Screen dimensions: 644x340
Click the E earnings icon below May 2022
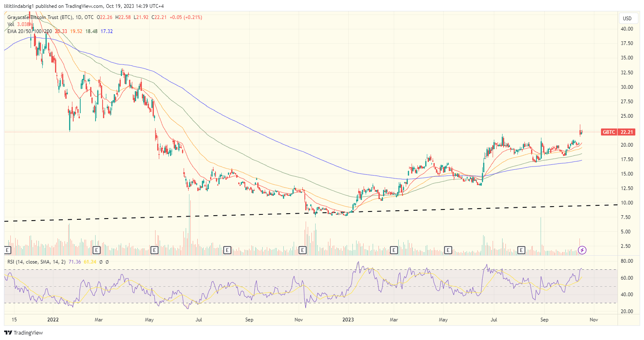point(154,250)
